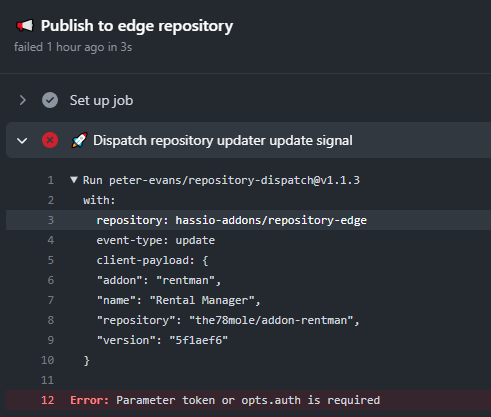Click the megaphone icon beside the job title
Image resolution: width=491 pixels, height=417 pixels.
[x=25, y=26]
